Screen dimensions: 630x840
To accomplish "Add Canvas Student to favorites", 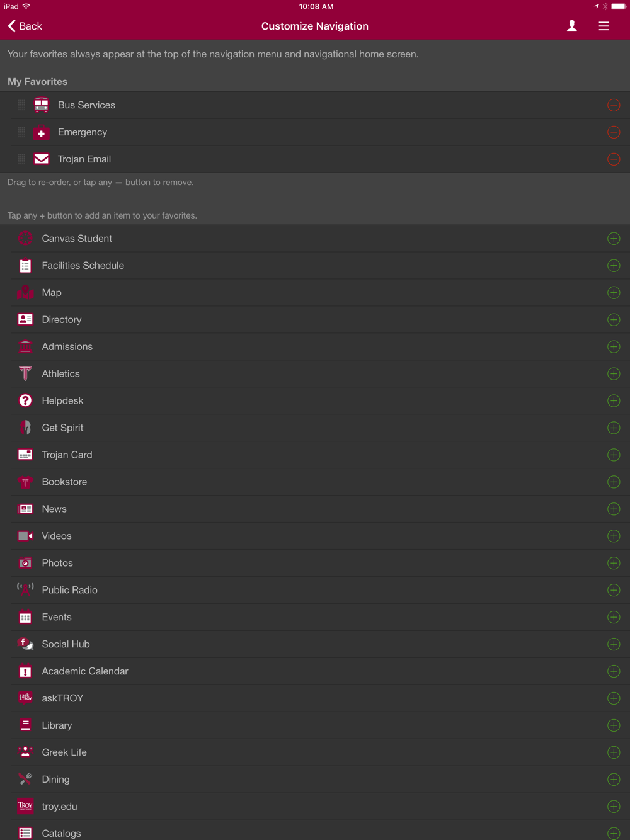I will 614,239.
